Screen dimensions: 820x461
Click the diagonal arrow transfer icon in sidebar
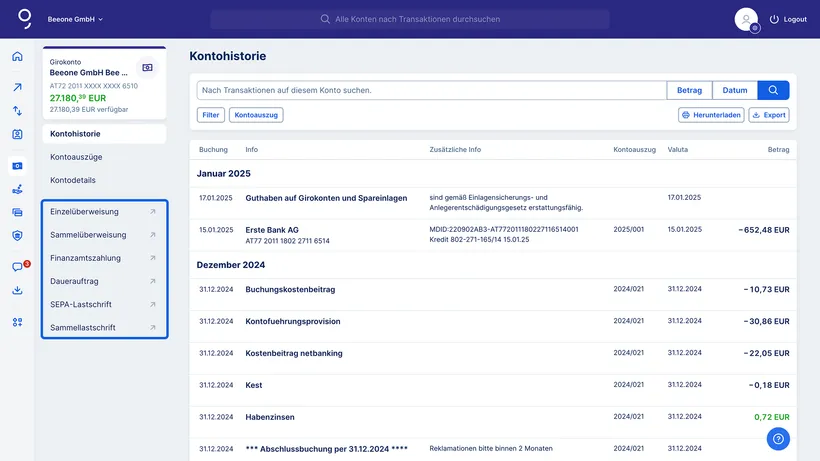pyautogui.click(x=17, y=87)
